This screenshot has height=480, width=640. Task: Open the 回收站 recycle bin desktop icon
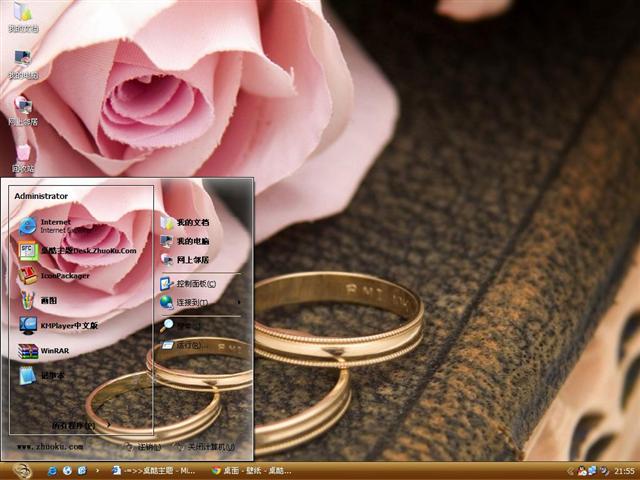click(x=23, y=158)
